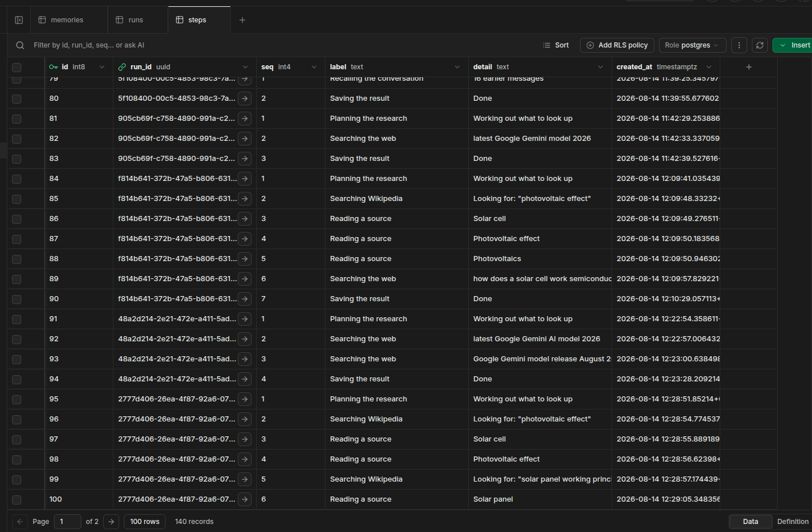Add a new column with plus icon

[749, 67]
